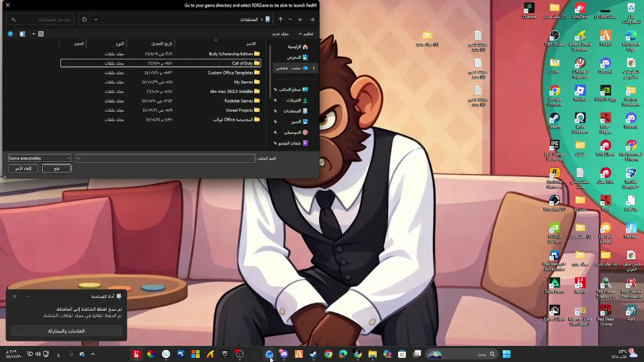Screen dimensions: 644x362
Task: Select the Bully Scholarship Edition folder
Action: (161, 54)
